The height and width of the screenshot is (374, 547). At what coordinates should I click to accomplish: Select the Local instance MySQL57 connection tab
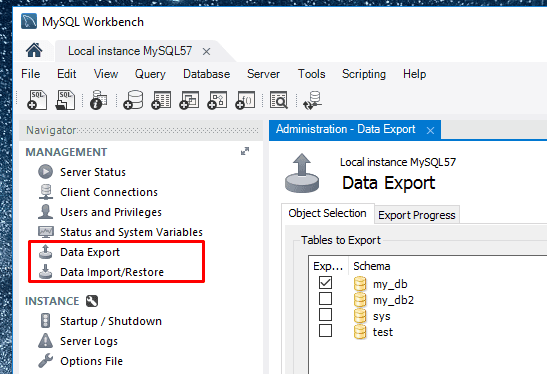pyautogui.click(x=130, y=51)
